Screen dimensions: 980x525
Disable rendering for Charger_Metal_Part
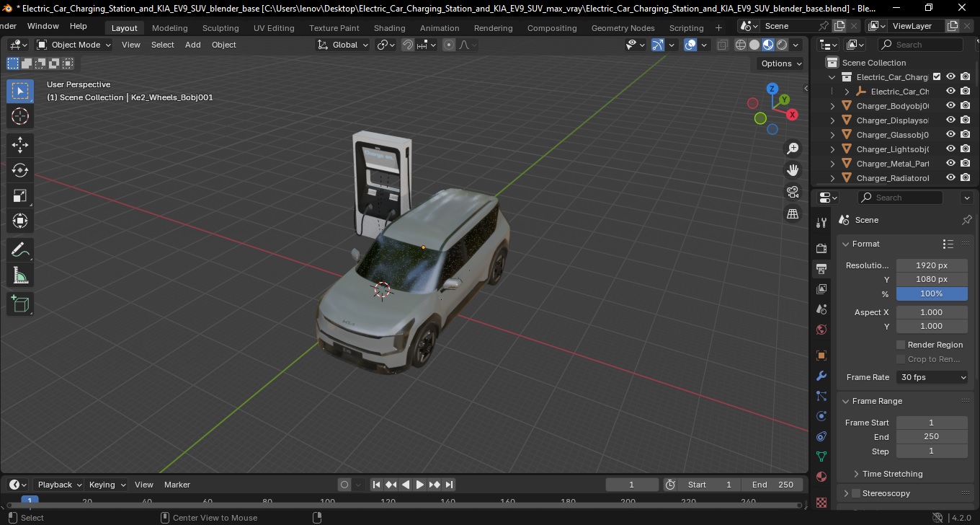[966, 164]
